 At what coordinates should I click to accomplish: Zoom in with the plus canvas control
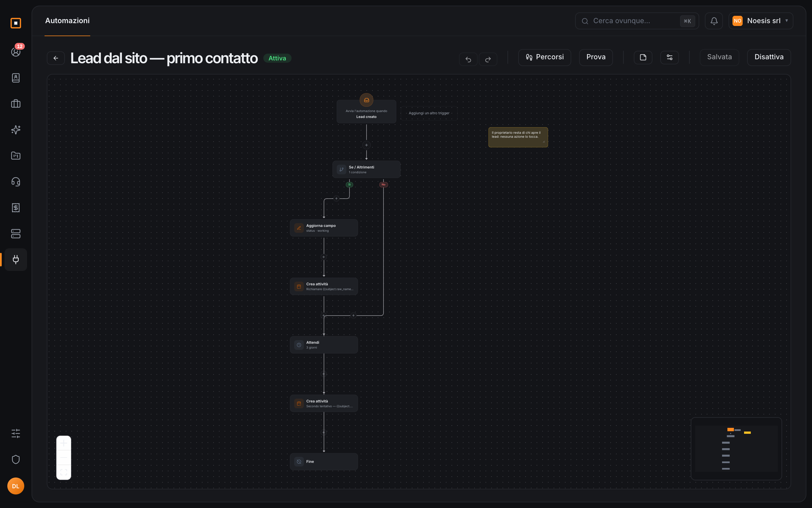pyautogui.click(x=64, y=443)
